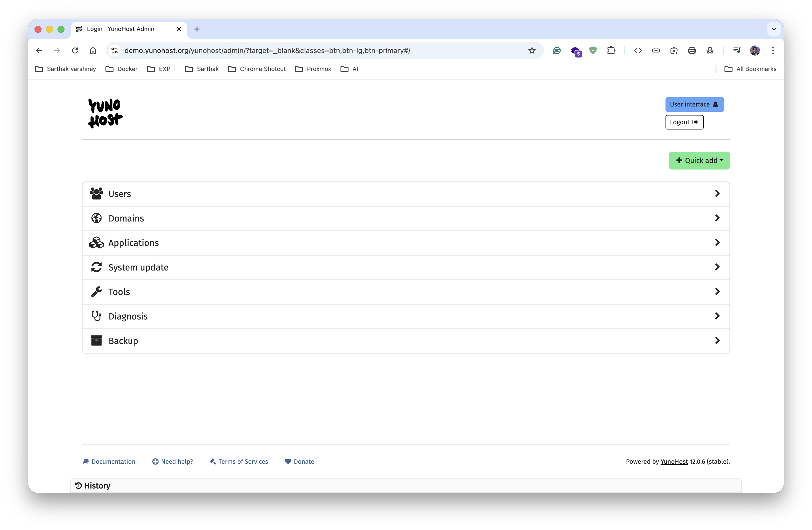
Task: Expand the History panel
Action: [x=93, y=486]
